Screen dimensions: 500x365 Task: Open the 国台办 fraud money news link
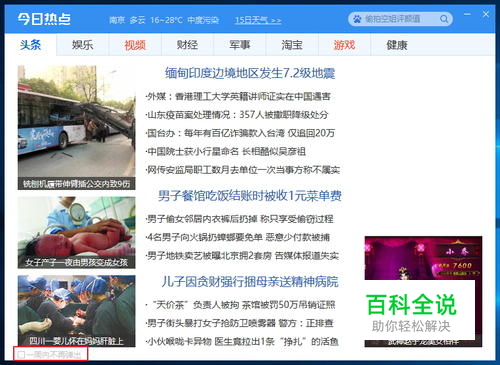[x=240, y=133]
